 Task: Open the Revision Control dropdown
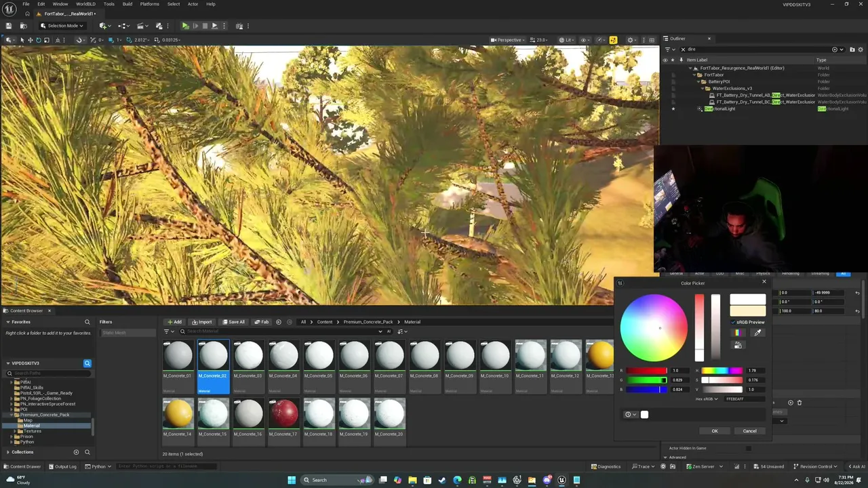[x=814, y=466]
